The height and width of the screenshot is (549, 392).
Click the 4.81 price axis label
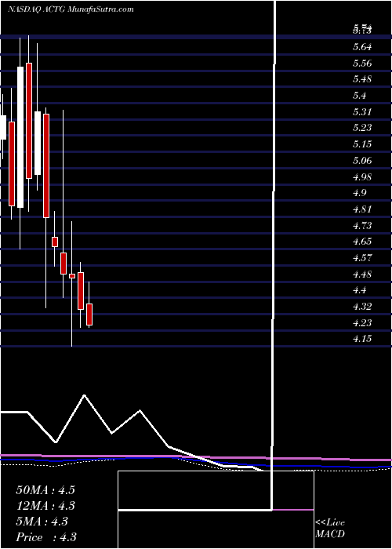(x=362, y=209)
